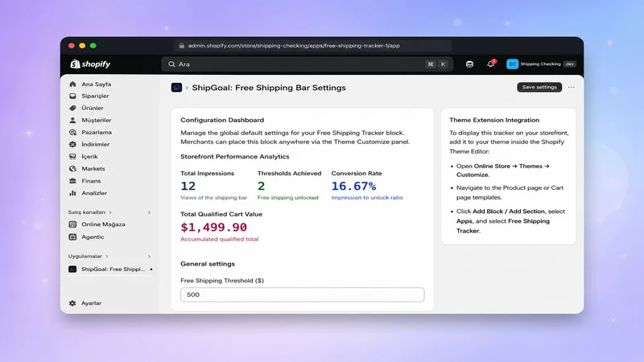
Task: Click the Siparişler orders icon
Action: (72, 96)
